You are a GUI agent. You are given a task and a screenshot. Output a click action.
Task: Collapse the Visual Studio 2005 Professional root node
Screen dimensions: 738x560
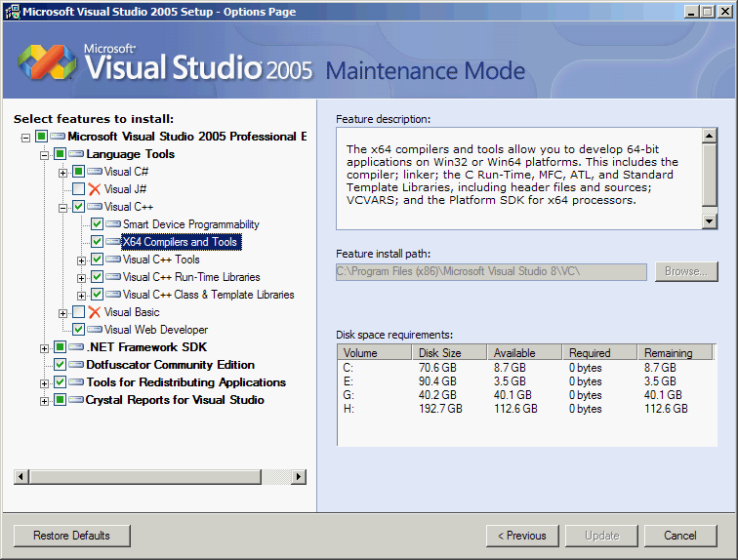click(26, 138)
